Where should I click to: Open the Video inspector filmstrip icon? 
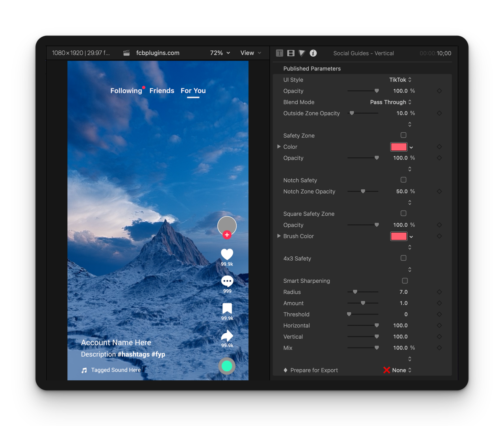pyautogui.click(x=291, y=53)
